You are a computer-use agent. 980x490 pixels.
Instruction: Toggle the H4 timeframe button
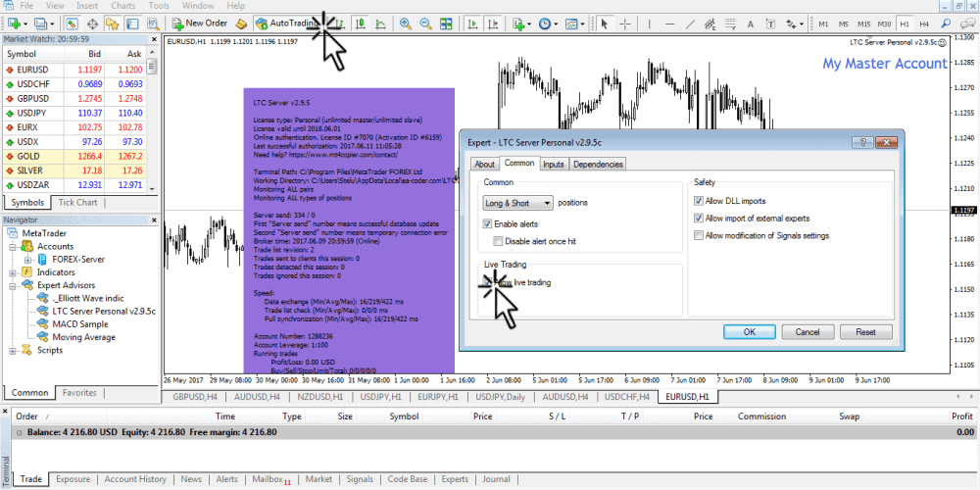924,24
